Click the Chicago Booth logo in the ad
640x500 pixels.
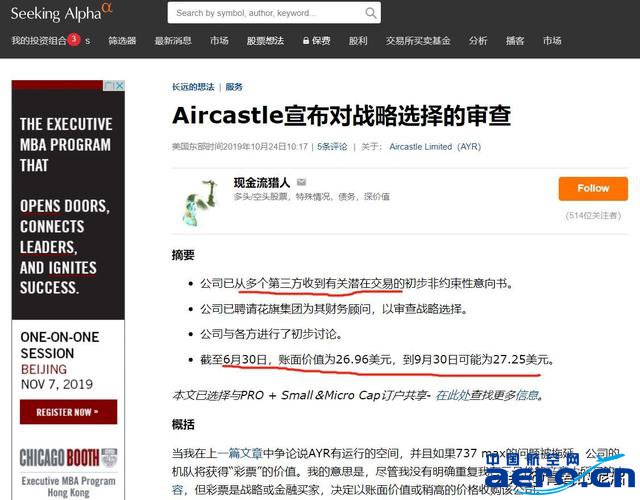pyautogui.click(x=68, y=458)
